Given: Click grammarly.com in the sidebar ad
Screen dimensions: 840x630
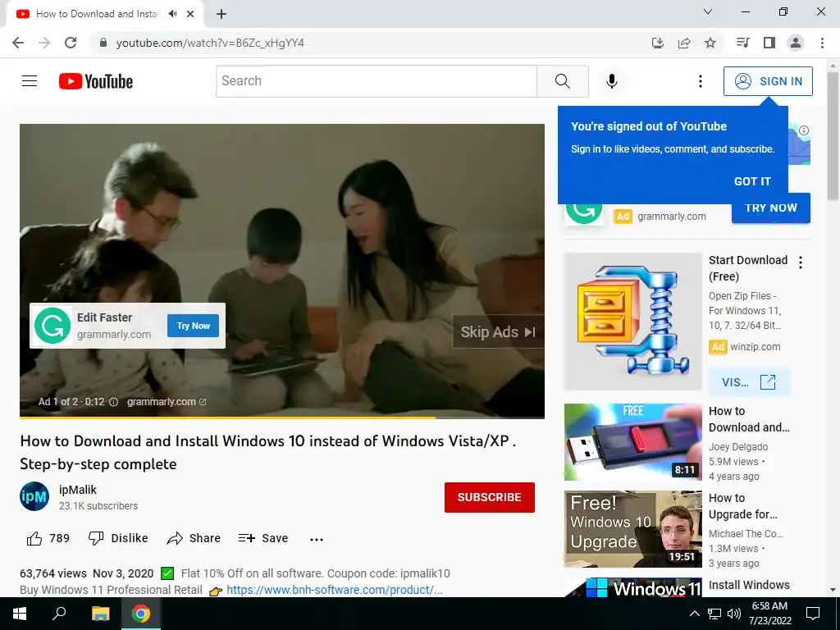Looking at the screenshot, I should 672,217.
